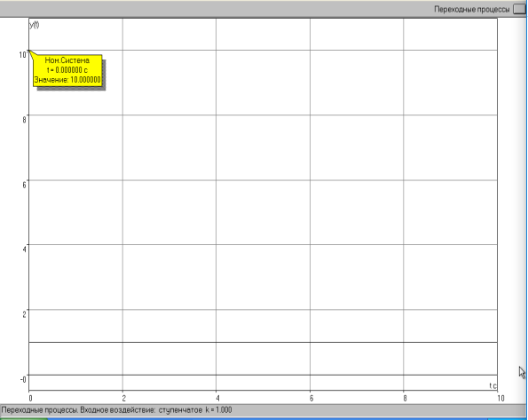528x420 pixels.
Task: Click the time-axis tick label 2
Action: tap(124, 399)
